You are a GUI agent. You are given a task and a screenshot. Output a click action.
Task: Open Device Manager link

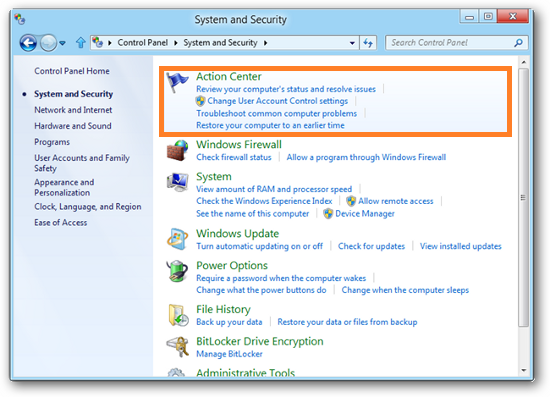(x=365, y=214)
